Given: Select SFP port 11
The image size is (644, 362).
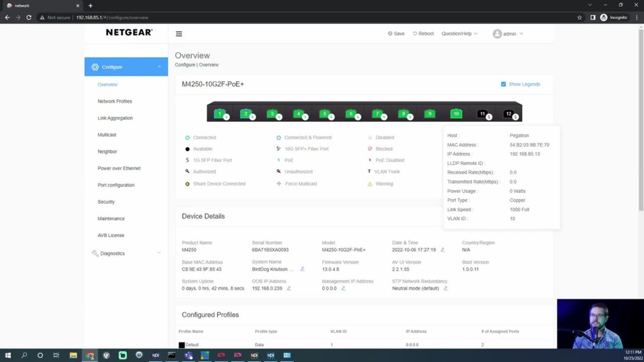Looking at the screenshot, I should pyautogui.click(x=482, y=114).
